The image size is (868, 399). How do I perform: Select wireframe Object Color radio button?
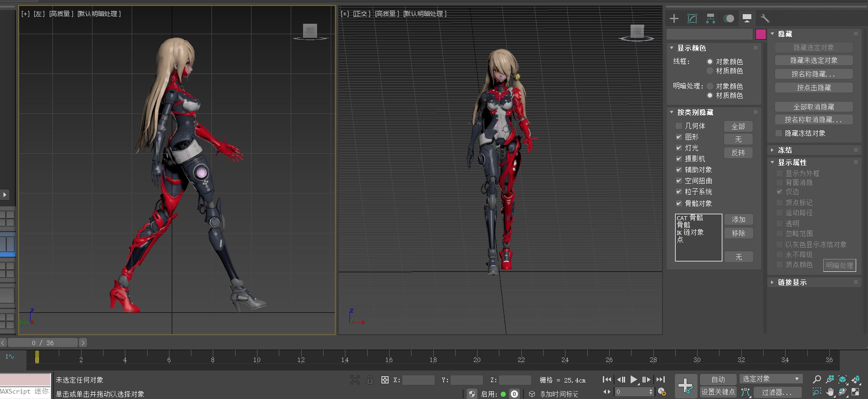coord(710,62)
